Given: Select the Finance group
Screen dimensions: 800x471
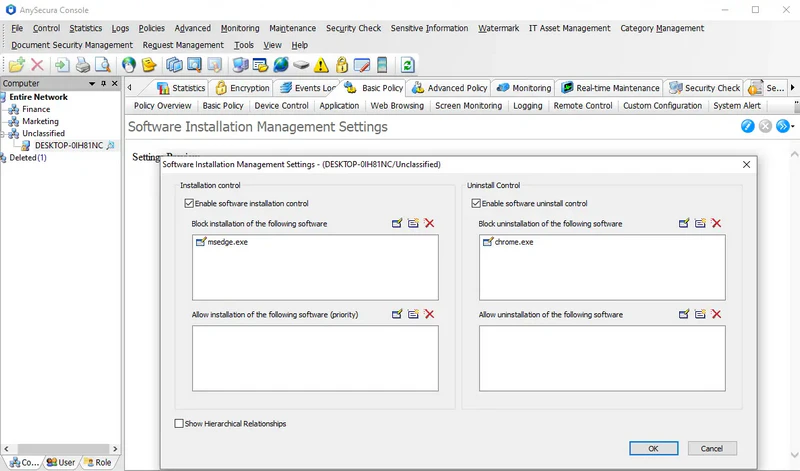Looking at the screenshot, I should pyautogui.click(x=36, y=109).
